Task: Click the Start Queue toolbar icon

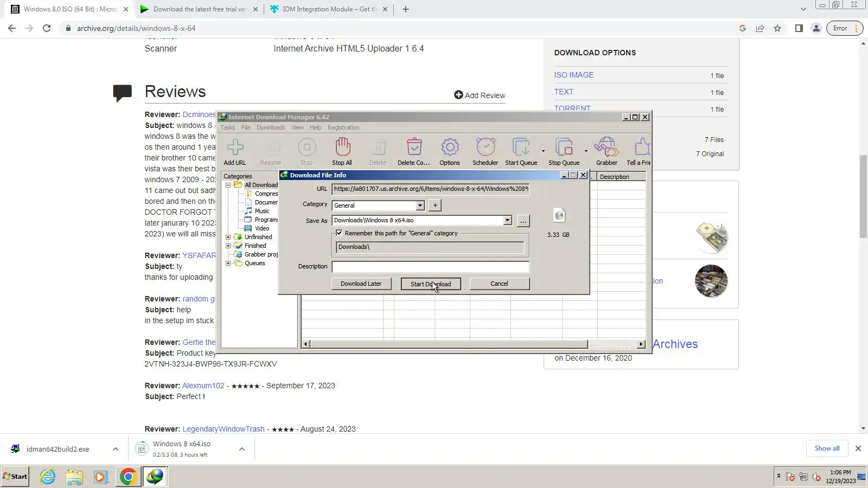Action: point(521,152)
